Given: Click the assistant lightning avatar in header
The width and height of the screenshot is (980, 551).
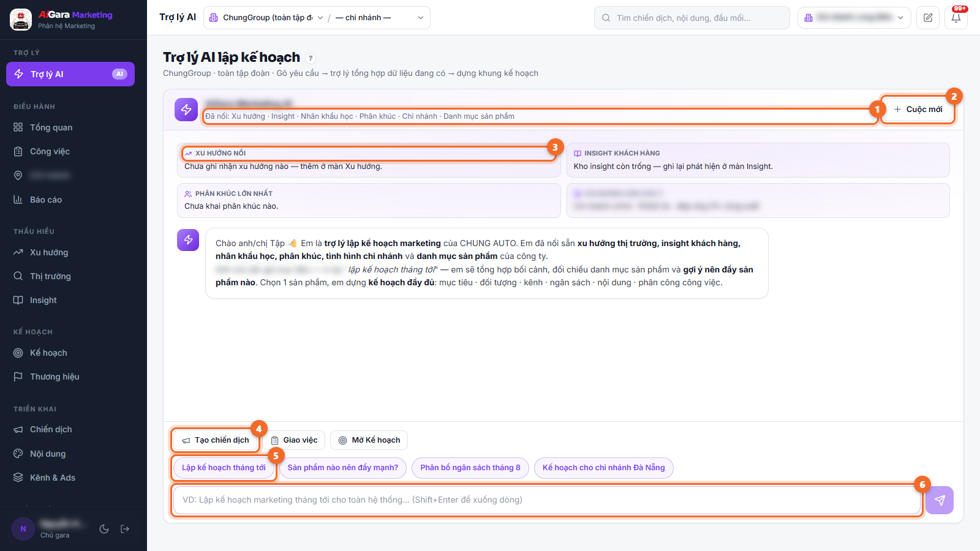Looking at the screenshot, I should click(x=186, y=110).
